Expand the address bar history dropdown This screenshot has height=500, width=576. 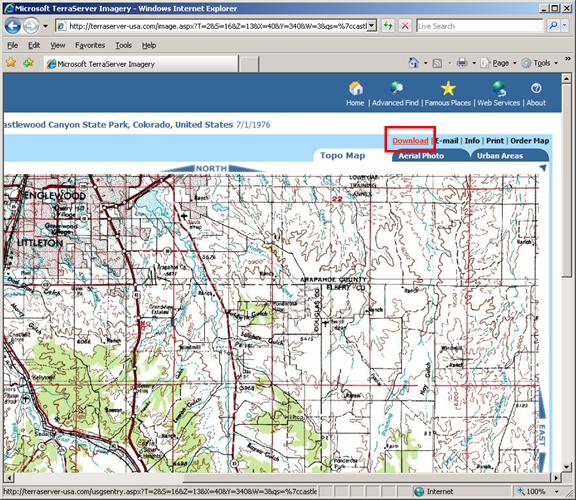click(372, 26)
